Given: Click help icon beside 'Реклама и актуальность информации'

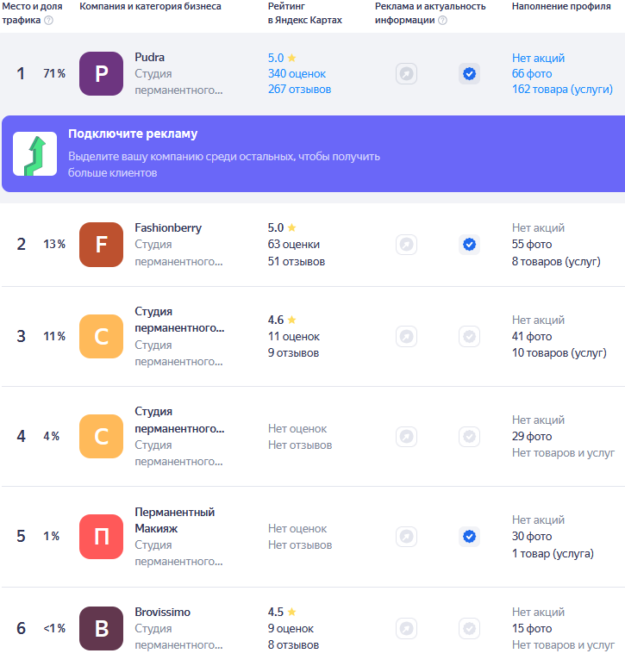Looking at the screenshot, I should (x=442, y=21).
